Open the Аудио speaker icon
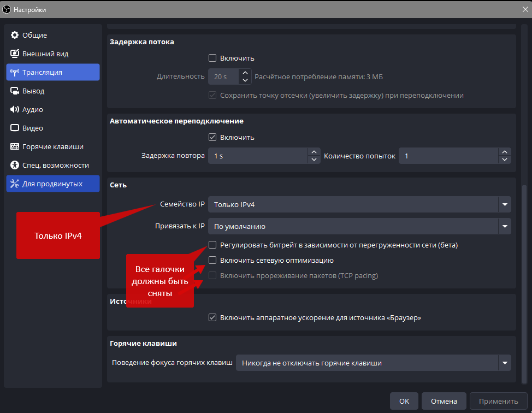Screen dimensions: 532x413 [15, 109]
